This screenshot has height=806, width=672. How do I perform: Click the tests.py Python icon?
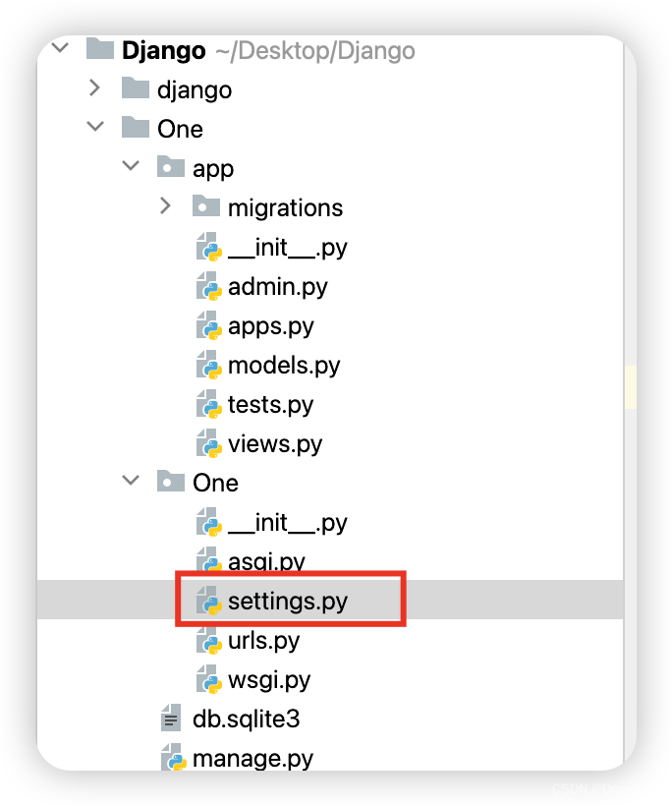click(209, 404)
